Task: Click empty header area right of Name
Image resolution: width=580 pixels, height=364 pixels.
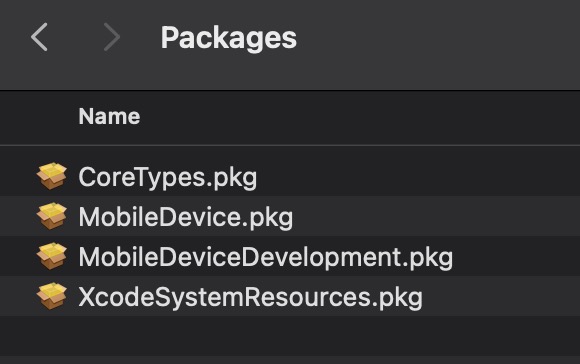Action: pyautogui.click(x=359, y=118)
